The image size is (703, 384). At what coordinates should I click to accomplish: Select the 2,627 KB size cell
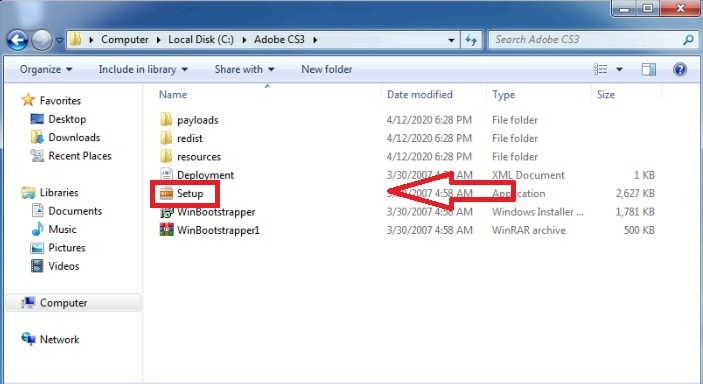(x=635, y=193)
